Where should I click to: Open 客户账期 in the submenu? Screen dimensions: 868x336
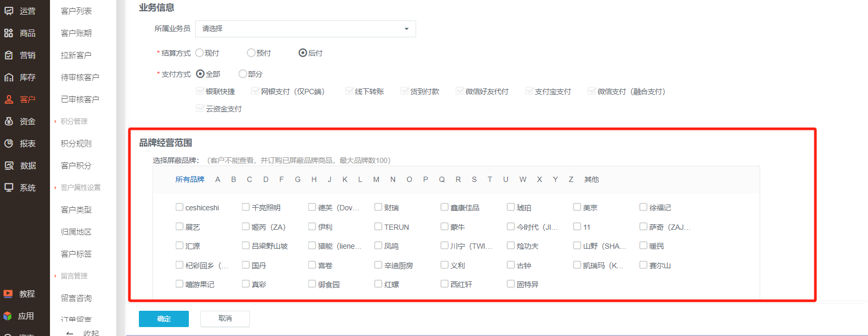click(x=76, y=33)
